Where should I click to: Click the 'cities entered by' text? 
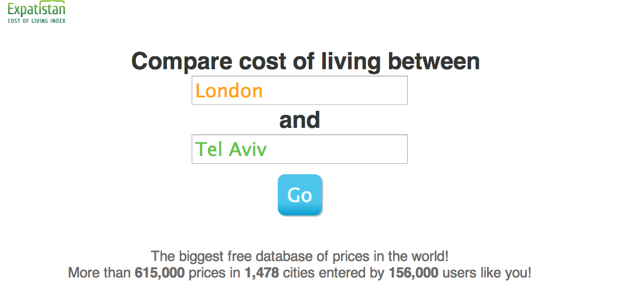point(333,273)
